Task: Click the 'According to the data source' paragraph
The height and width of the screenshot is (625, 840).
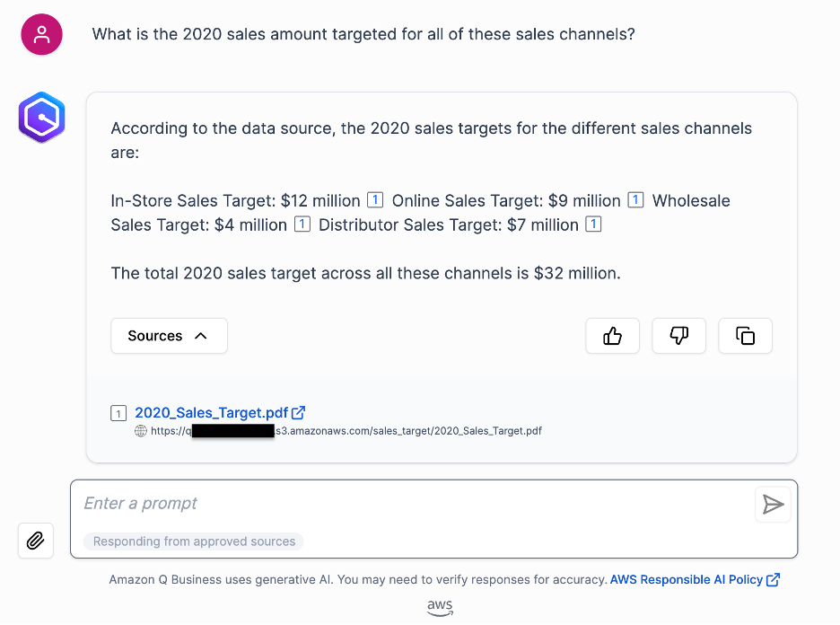Action: coord(432,140)
